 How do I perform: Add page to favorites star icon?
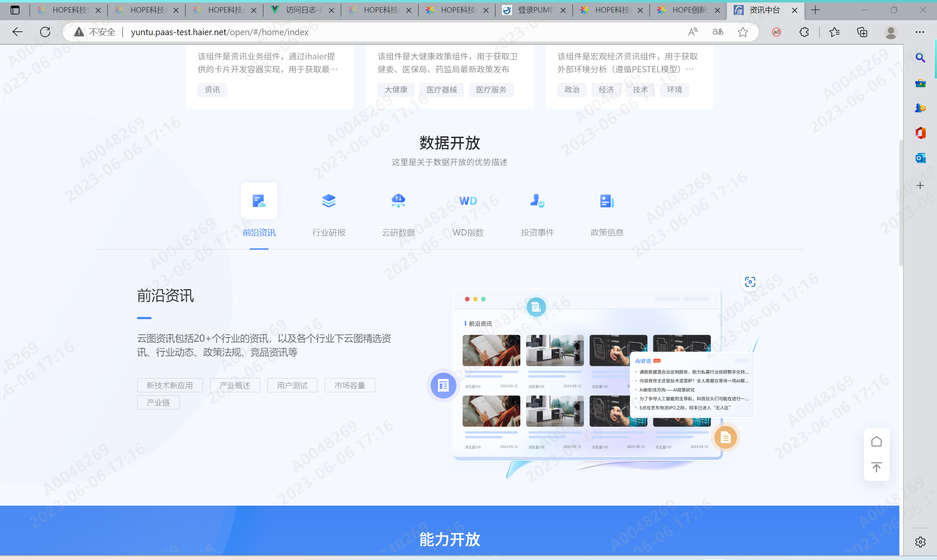pos(743,32)
